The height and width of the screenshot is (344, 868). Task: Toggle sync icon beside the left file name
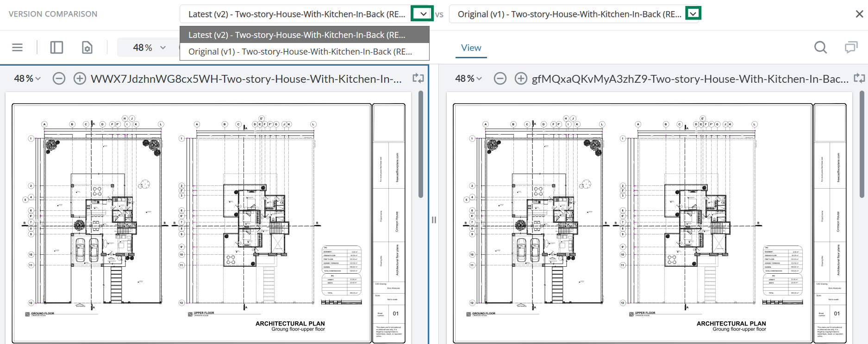click(x=418, y=78)
